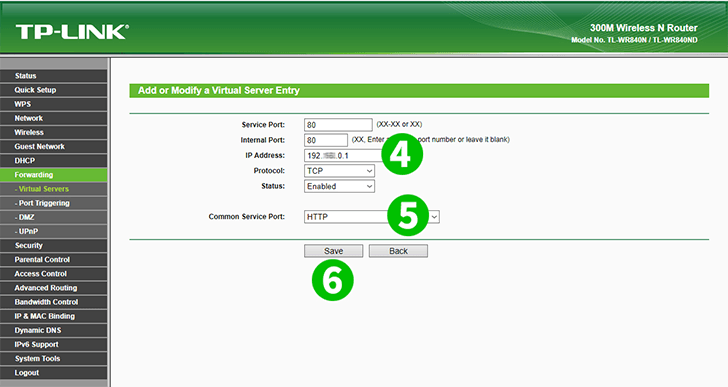Go to WPS settings
The height and width of the screenshot is (387, 728).
[x=53, y=104]
